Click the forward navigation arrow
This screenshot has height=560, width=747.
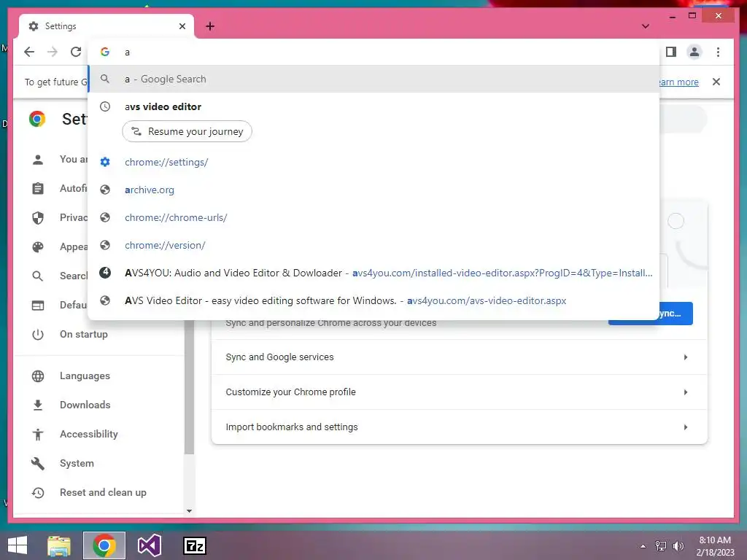point(53,52)
